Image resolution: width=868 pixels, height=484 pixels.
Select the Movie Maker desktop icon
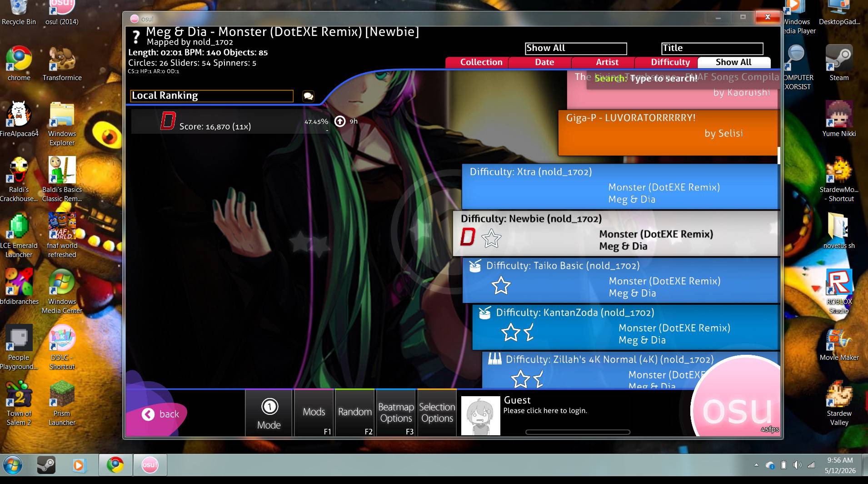839,345
